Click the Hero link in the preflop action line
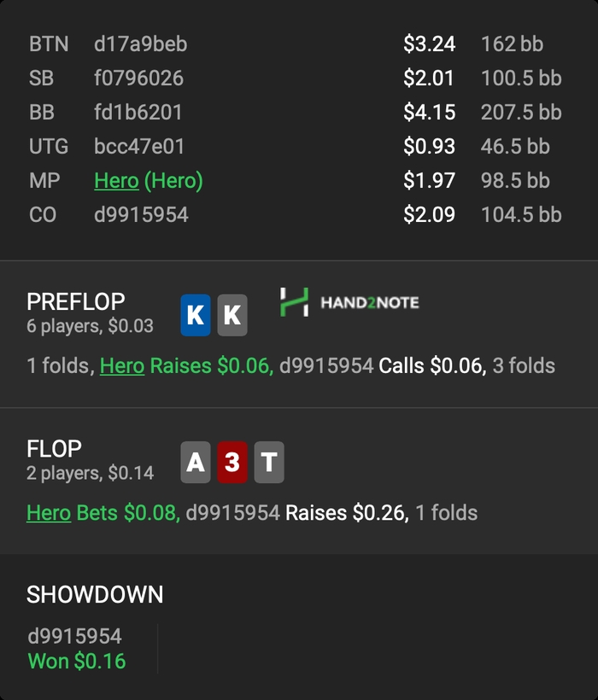Viewport: 598px width, 700px height. (121, 366)
